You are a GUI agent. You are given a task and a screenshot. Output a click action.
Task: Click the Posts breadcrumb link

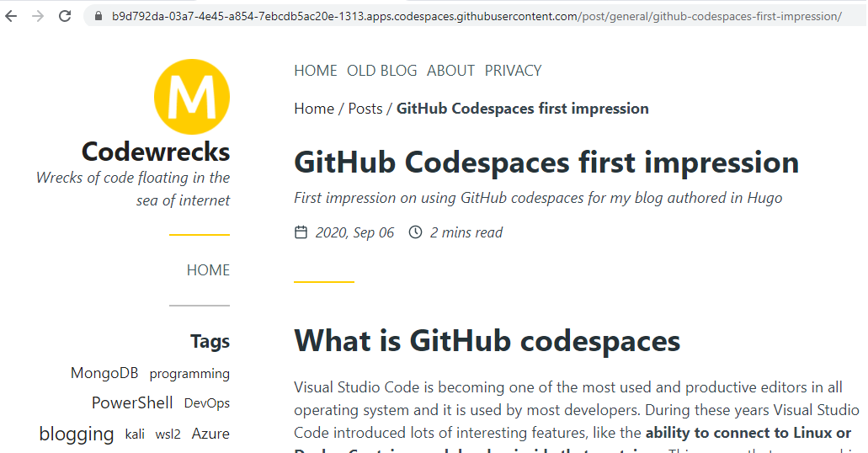(x=365, y=109)
